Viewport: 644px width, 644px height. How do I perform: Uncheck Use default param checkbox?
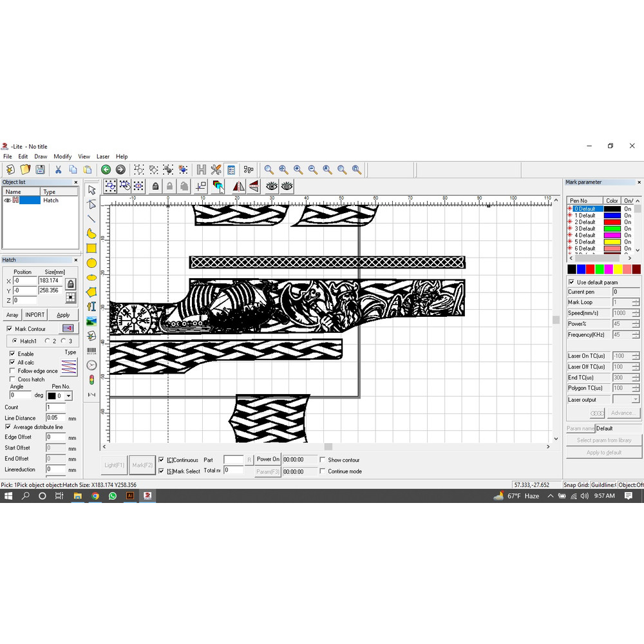pos(571,283)
